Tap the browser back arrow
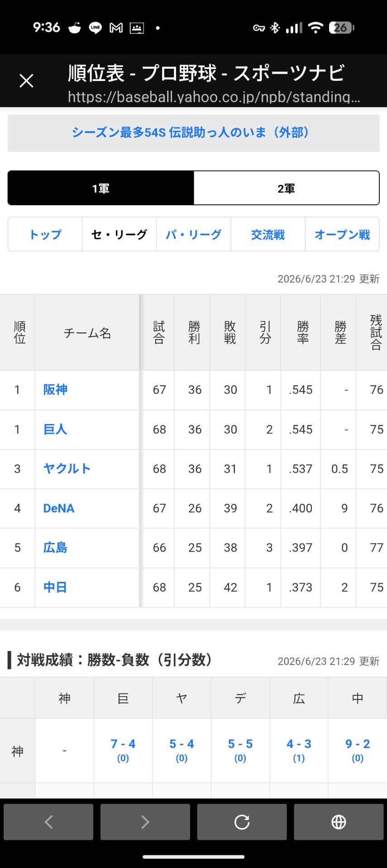Viewport: 387px width, 868px height. [48, 822]
